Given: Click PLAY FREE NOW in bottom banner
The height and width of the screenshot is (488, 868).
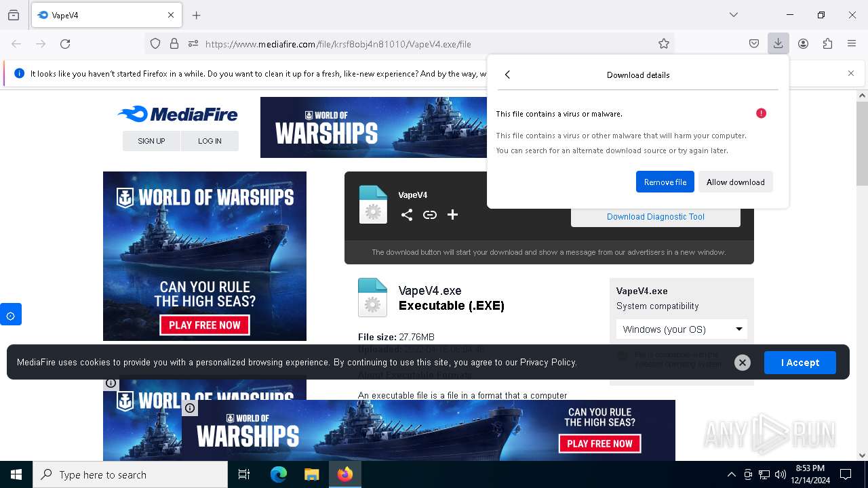Looking at the screenshot, I should point(599,444).
